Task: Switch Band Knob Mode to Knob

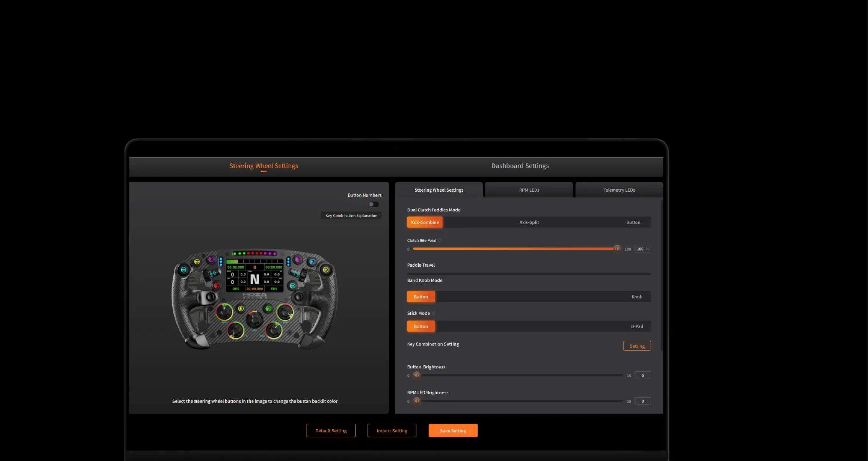Action: pos(636,297)
